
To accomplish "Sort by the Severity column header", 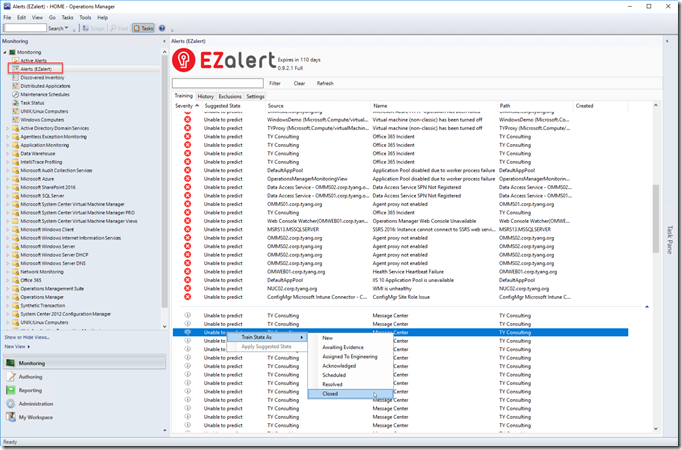I will pos(187,106).
